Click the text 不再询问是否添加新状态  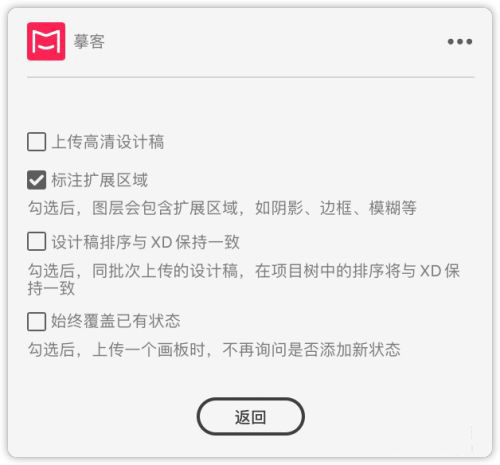pyautogui.click(x=311, y=350)
